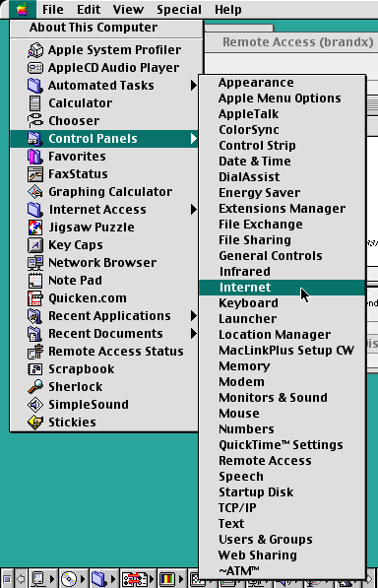The width and height of the screenshot is (378, 588).
Task: Click the control strip left scroll arrow
Action: click(21, 579)
